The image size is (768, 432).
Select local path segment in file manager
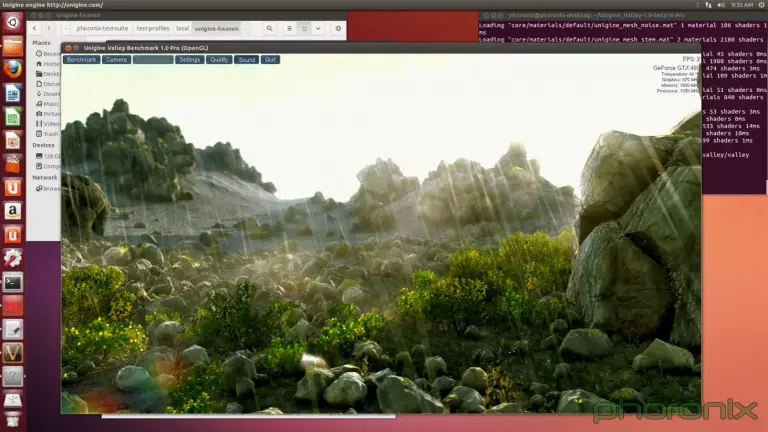click(183, 29)
